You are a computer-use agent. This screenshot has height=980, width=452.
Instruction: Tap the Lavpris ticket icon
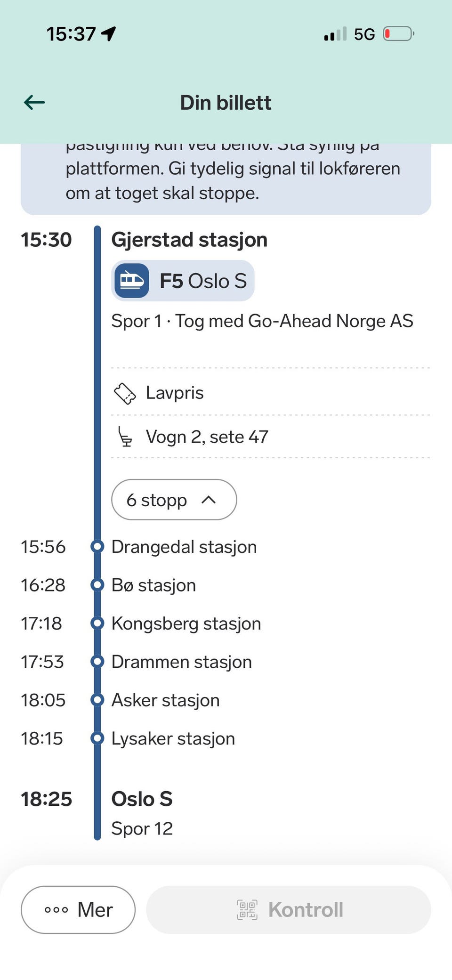(x=125, y=393)
